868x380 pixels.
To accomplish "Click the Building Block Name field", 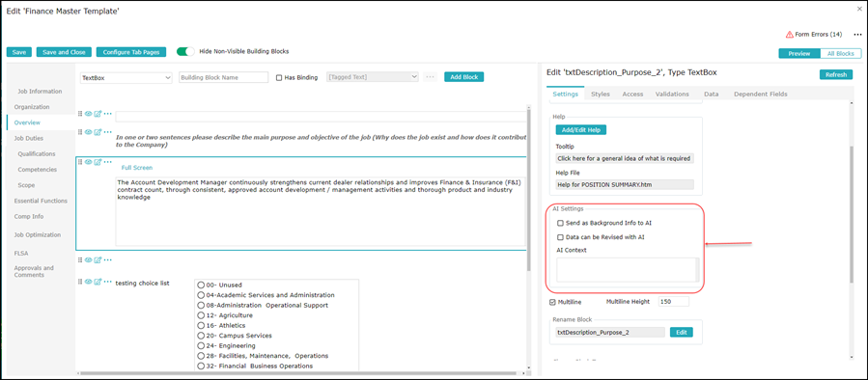I will [x=224, y=78].
